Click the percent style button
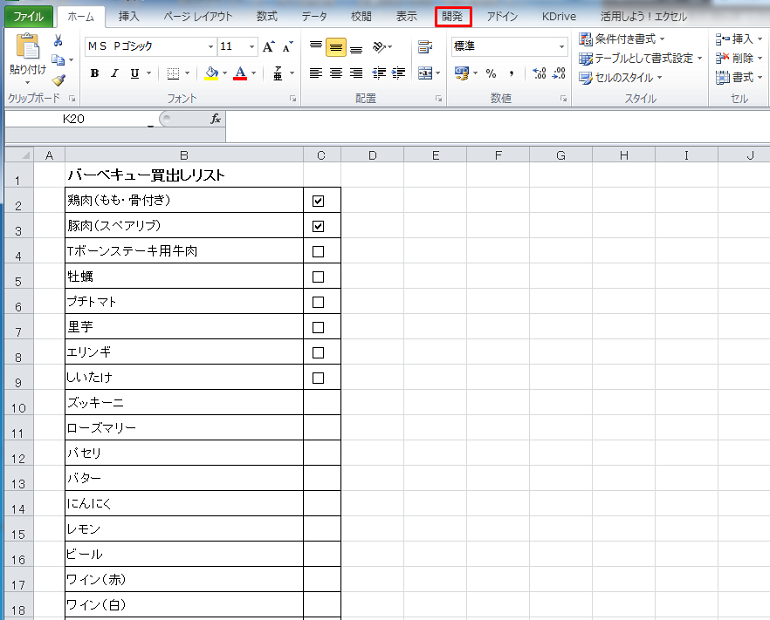 click(491, 73)
